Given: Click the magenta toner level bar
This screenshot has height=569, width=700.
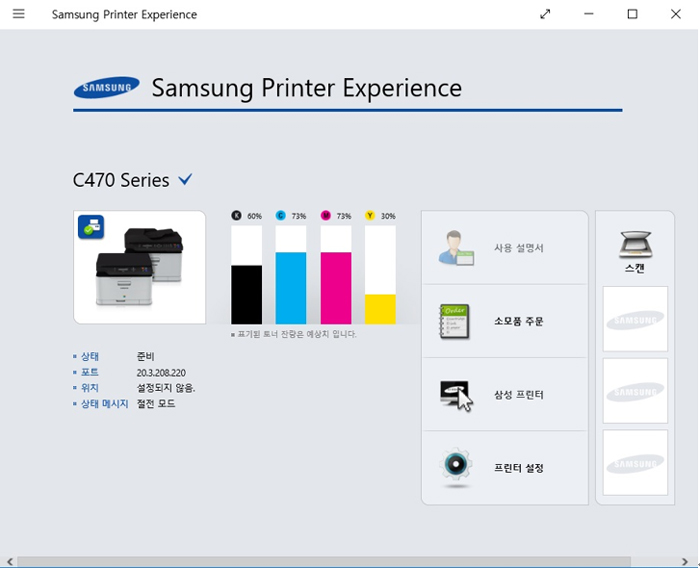Looking at the screenshot, I should coord(336,274).
